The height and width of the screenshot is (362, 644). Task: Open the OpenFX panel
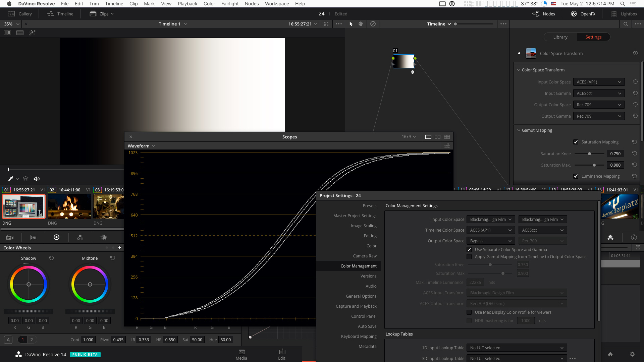point(583,14)
